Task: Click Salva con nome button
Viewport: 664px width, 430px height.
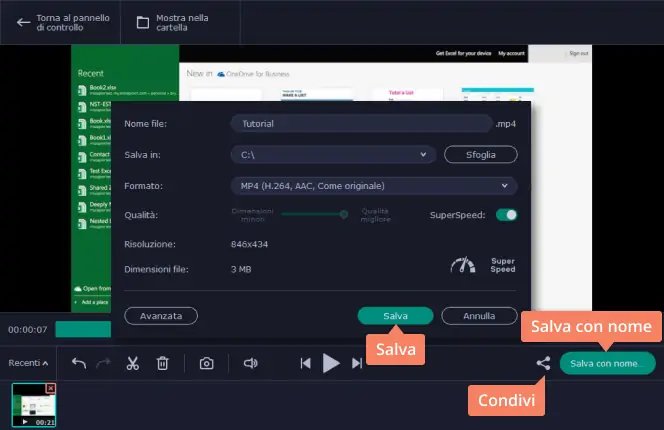Action: [608, 363]
